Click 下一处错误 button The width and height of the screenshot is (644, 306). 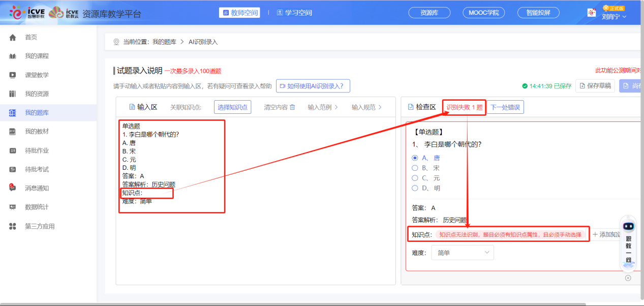(505, 107)
